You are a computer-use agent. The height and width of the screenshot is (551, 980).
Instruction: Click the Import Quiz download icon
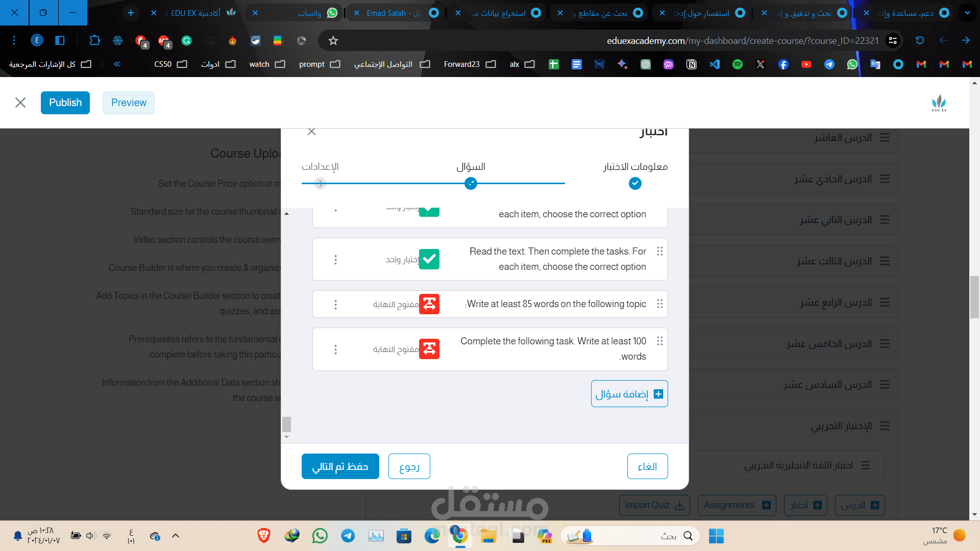pyautogui.click(x=679, y=505)
